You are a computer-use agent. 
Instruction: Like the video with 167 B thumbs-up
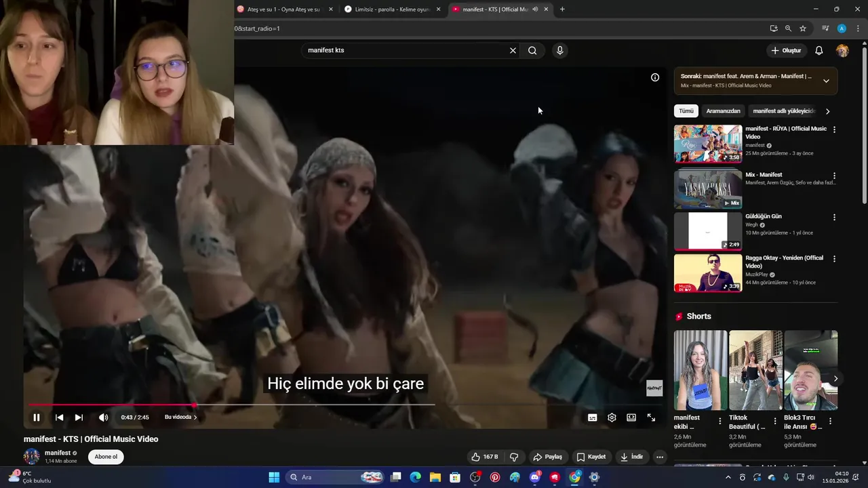coord(485,457)
